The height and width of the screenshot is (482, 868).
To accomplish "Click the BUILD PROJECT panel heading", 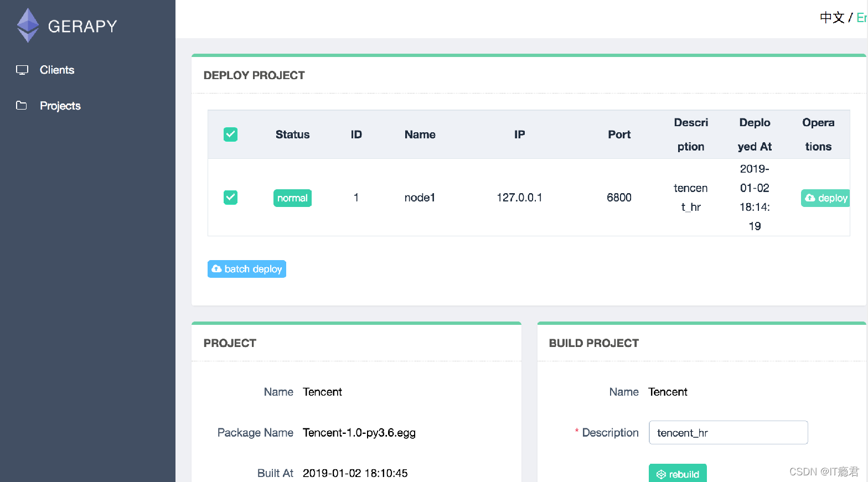I will 593,343.
